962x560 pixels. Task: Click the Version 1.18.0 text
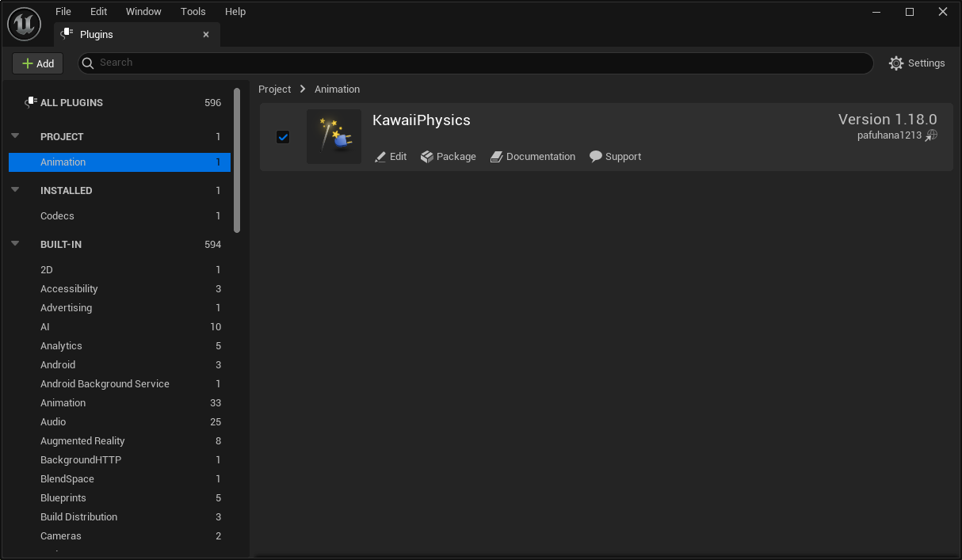point(888,120)
